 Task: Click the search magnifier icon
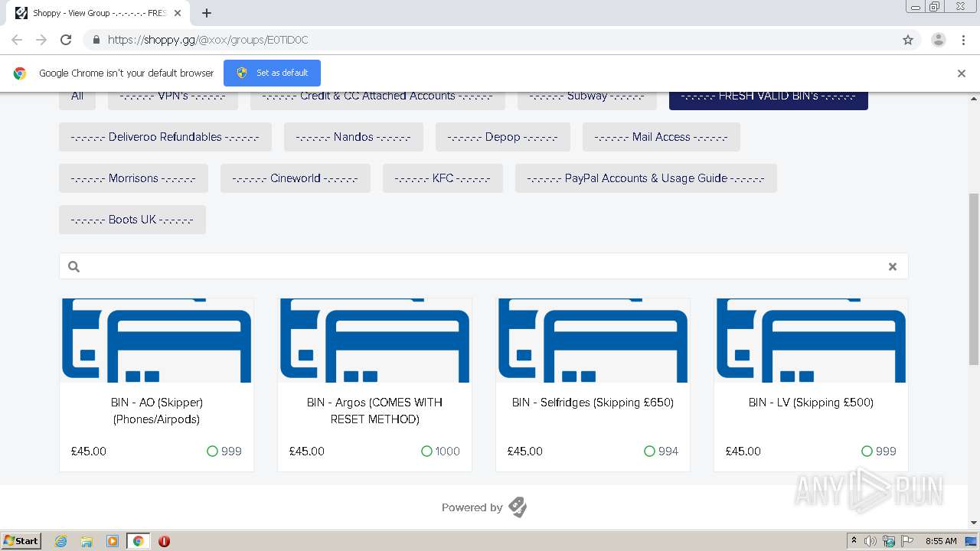tap(73, 266)
